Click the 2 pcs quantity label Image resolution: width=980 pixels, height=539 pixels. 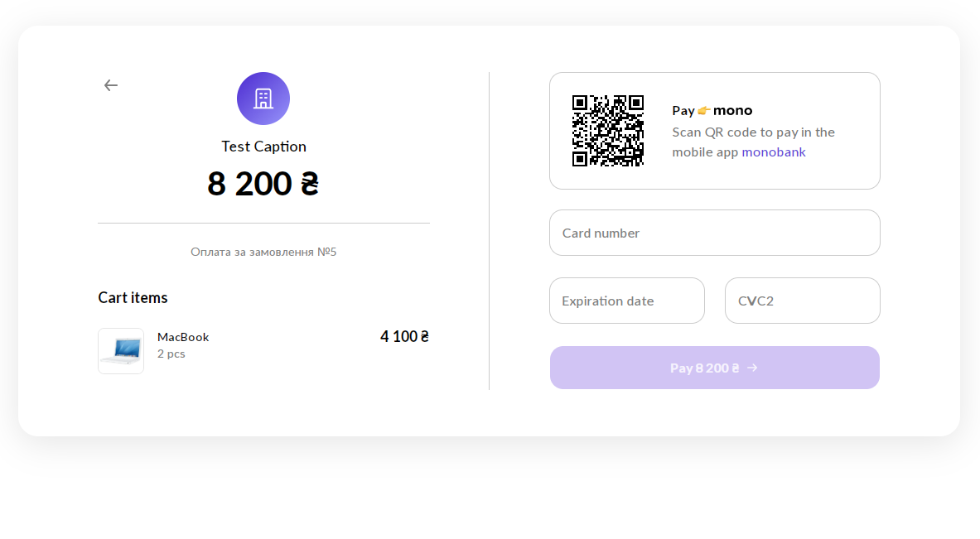pyautogui.click(x=171, y=354)
